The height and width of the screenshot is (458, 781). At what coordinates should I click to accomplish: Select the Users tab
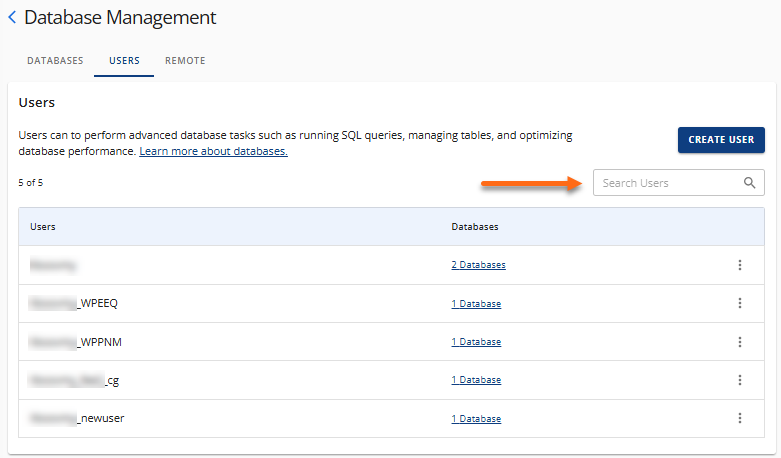124,61
